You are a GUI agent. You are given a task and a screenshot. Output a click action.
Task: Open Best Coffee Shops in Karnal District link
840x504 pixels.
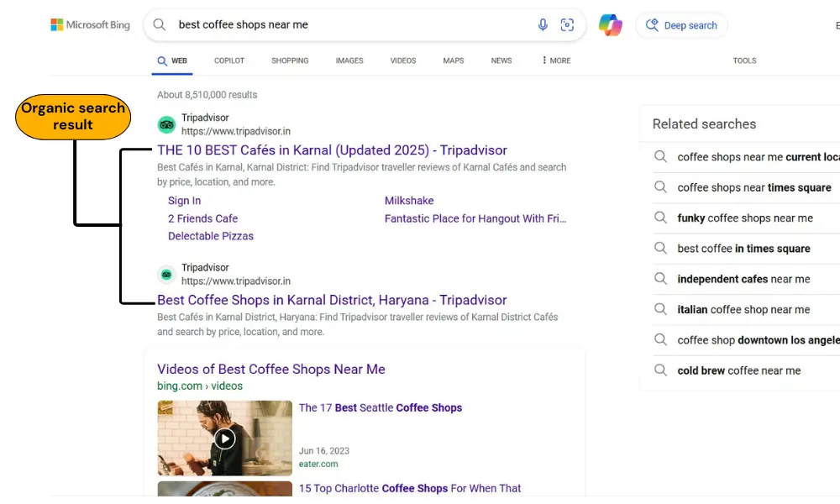tap(332, 300)
